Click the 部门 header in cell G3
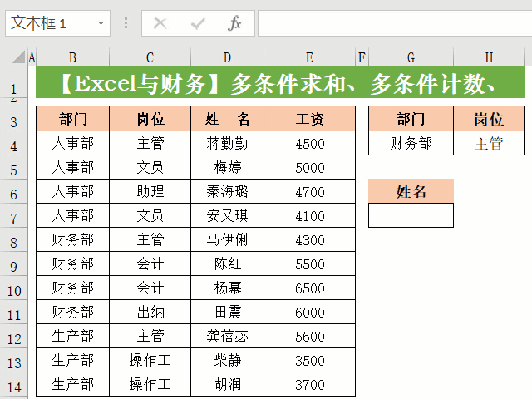 click(x=411, y=119)
